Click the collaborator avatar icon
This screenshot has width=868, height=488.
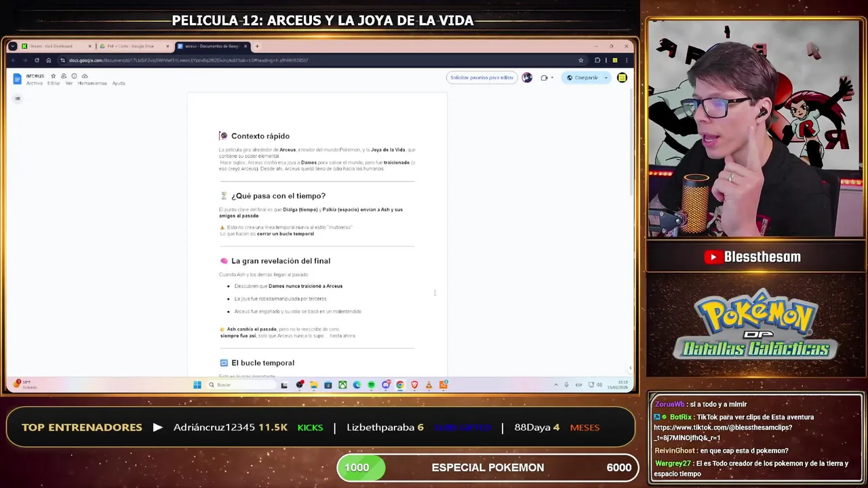527,77
